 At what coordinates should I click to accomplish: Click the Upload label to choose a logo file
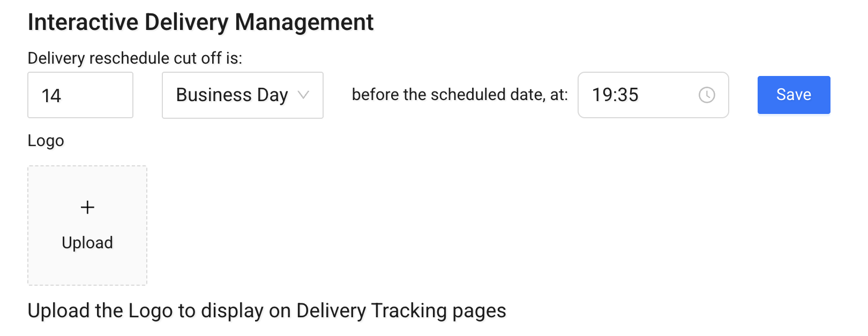pyautogui.click(x=87, y=242)
